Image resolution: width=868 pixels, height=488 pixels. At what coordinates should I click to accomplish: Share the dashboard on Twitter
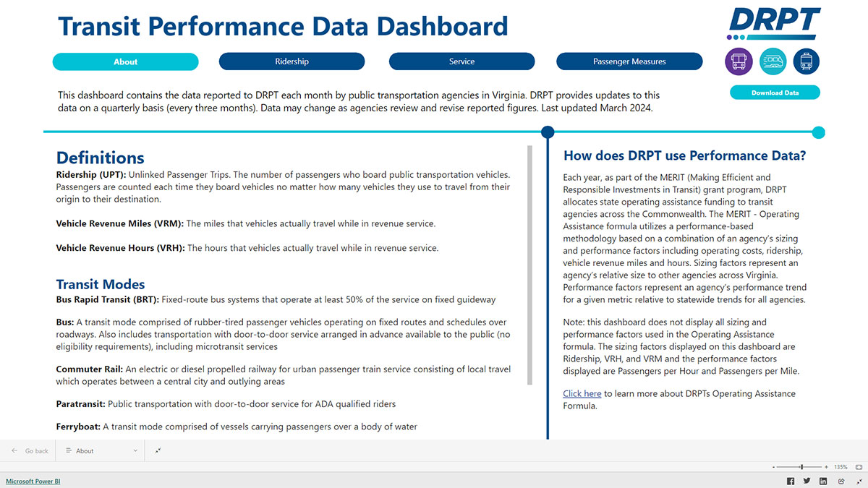[807, 481]
